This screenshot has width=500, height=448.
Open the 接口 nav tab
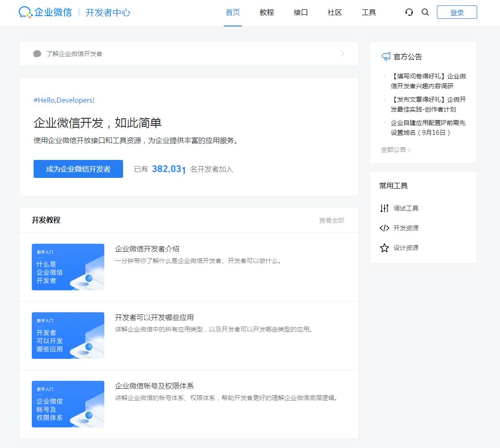[x=301, y=13]
